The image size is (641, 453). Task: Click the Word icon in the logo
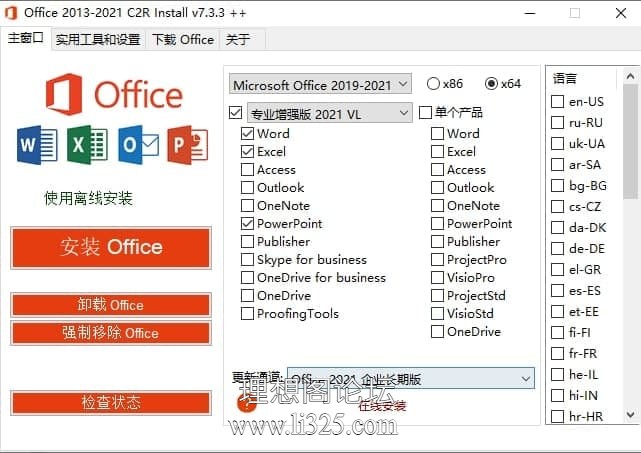37,145
